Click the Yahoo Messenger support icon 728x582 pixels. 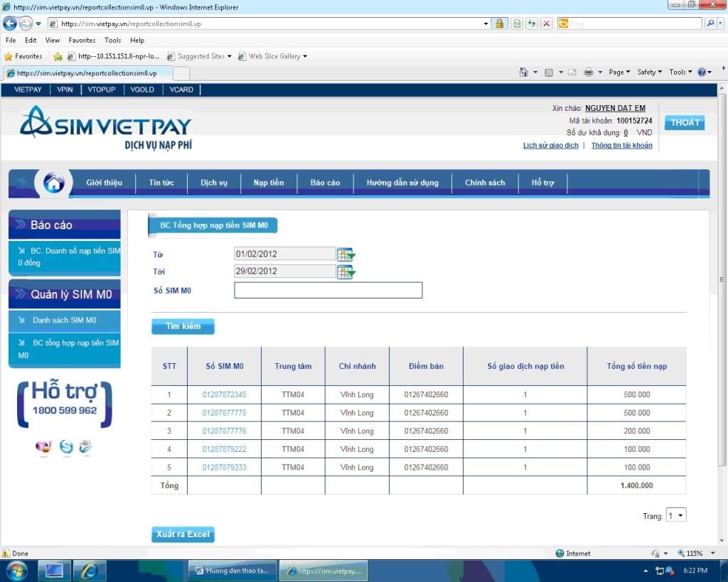pos(43,447)
